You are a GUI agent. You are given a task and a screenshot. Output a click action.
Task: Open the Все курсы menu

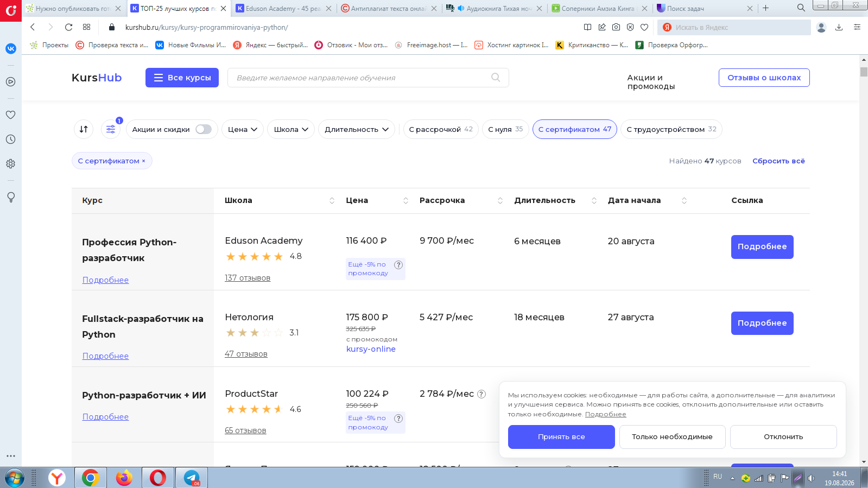pyautogui.click(x=182, y=78)
